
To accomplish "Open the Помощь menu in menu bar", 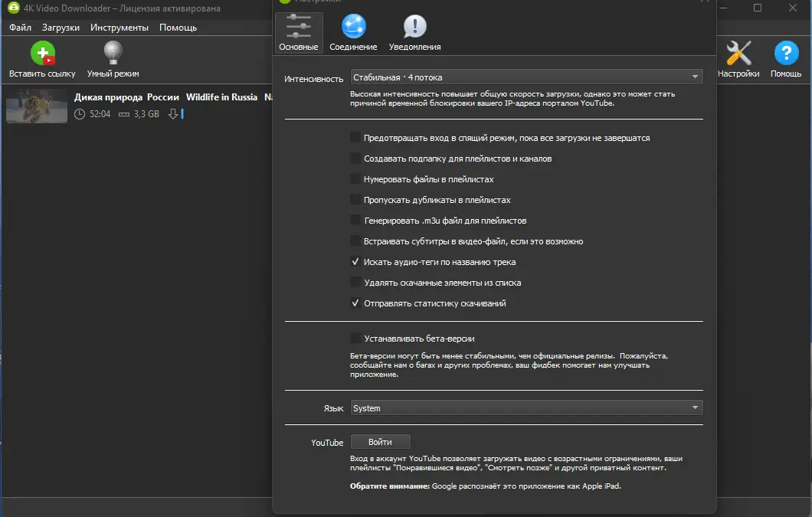I will tap(178, 28).
